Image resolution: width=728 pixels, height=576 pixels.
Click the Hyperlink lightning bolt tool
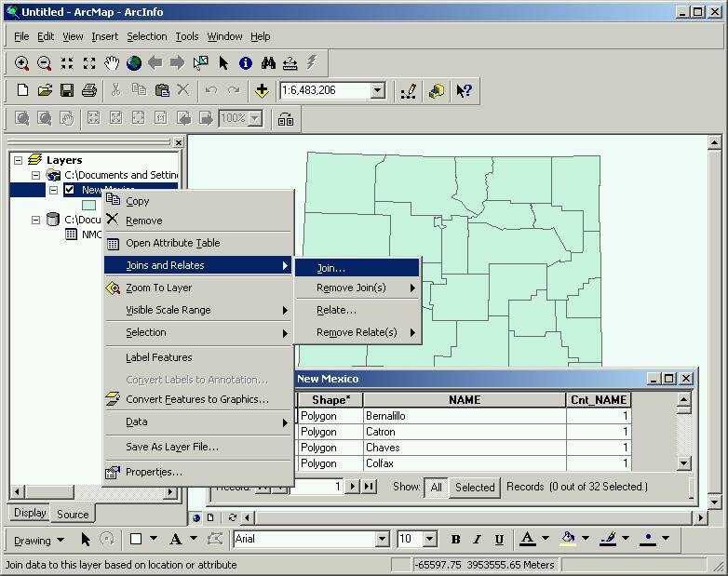tap(312, 62)
